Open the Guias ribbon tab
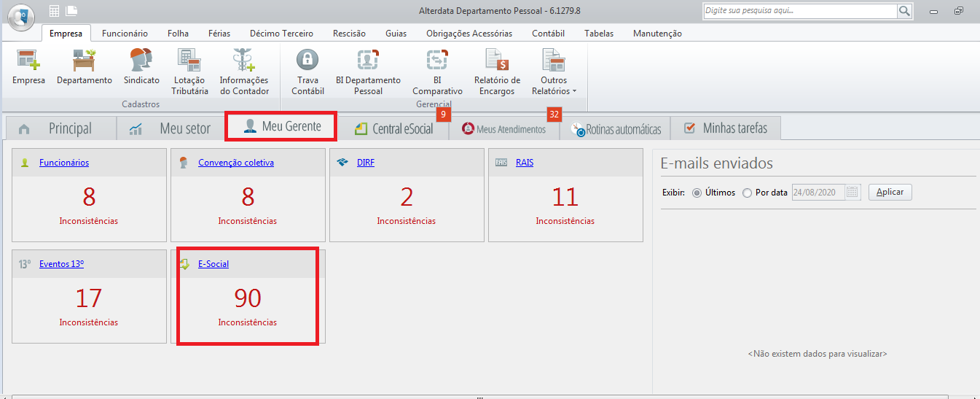The height and width of the screenshot is (399, 980). tap(396, 34)
